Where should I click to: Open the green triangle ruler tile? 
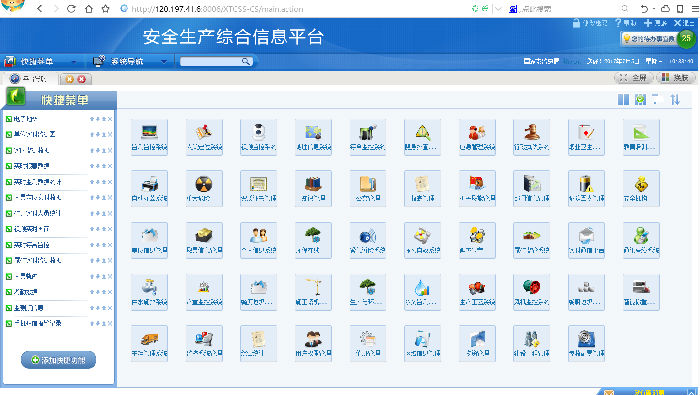coord(641,137)
